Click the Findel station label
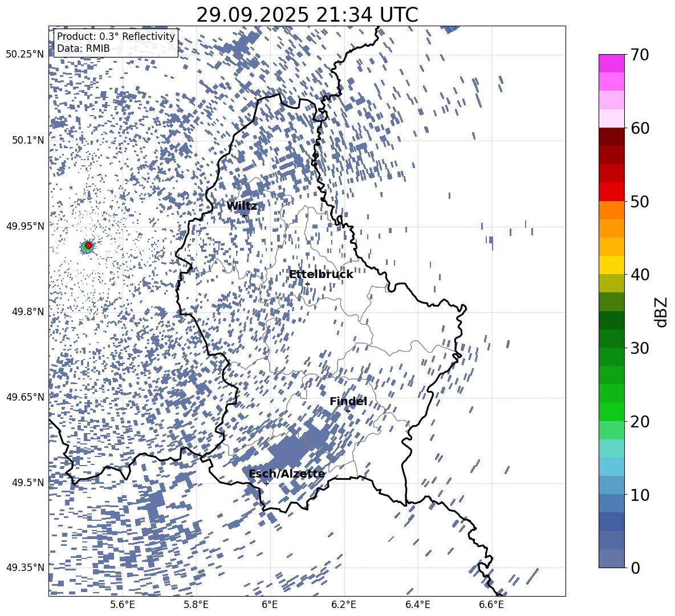 pos(348,401)
